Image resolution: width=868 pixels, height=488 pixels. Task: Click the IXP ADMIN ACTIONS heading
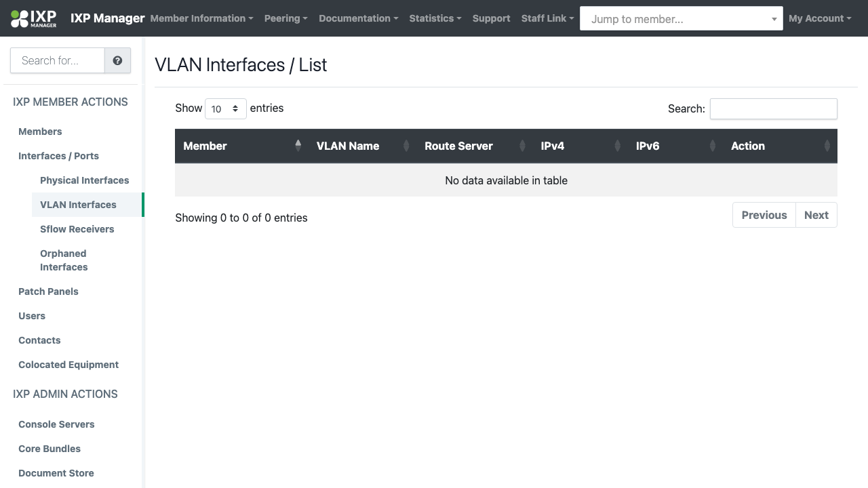coord(65,394)
